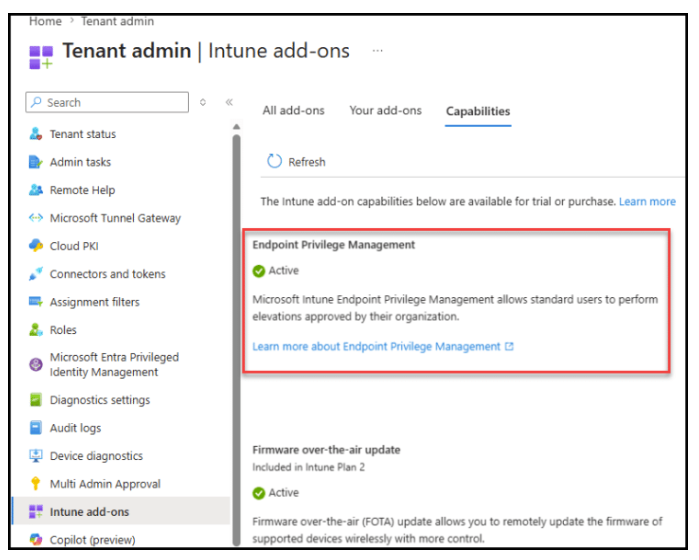Image resolution: width=699 pixels, height=560 pixels.
Task: Click the Endpoint Privilege Management heading
Action: point(333,245)
